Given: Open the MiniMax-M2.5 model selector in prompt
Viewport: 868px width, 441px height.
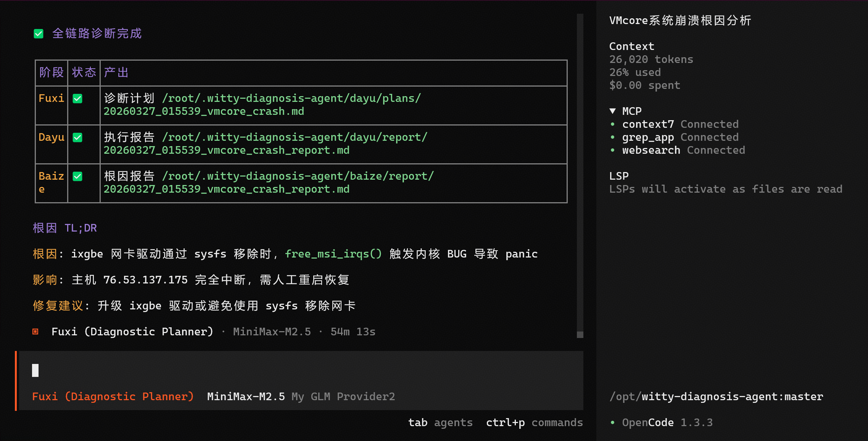Looking at the screenshot, I should (246, 397).
